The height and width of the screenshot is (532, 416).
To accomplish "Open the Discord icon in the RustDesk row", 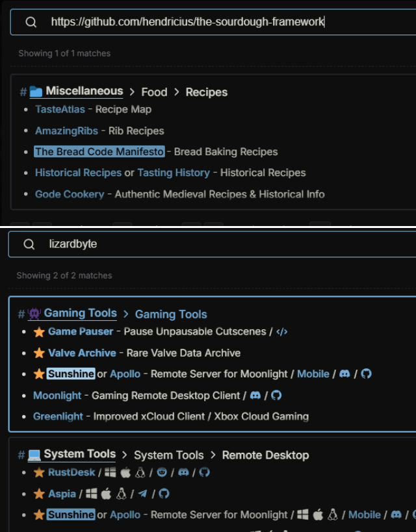I will click(183, 472).
